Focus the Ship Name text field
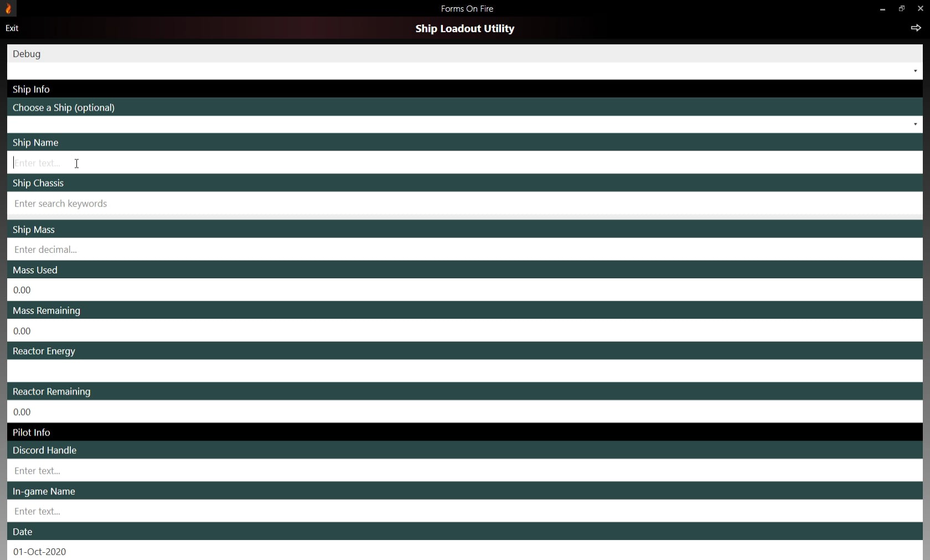The width and height of the screenshot is (930, 560). (x=464, y=163)
